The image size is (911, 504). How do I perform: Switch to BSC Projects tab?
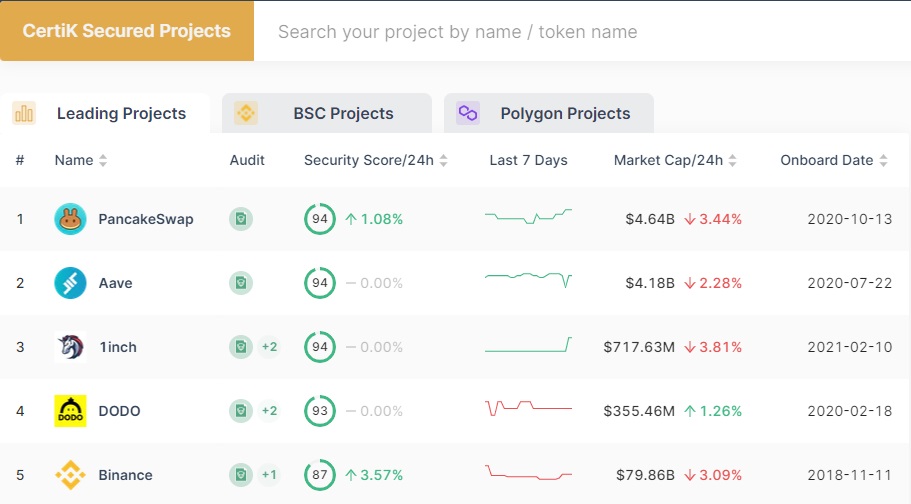(327, 113)
